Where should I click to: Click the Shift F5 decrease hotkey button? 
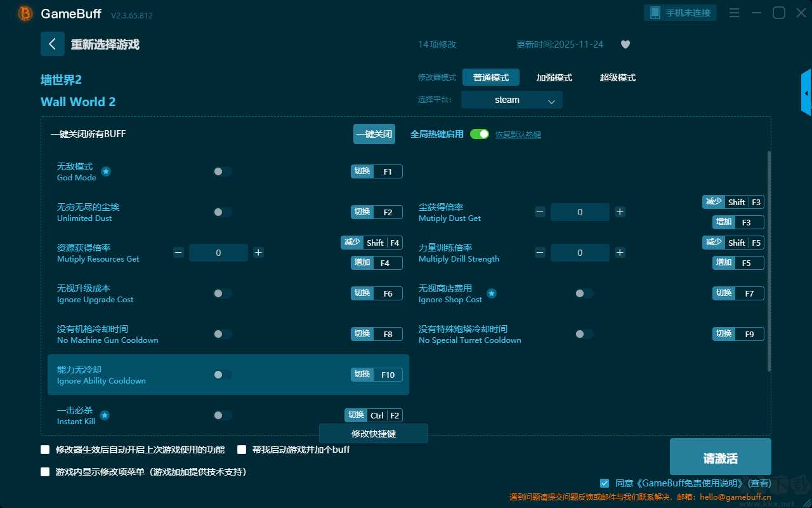[733, 243]
